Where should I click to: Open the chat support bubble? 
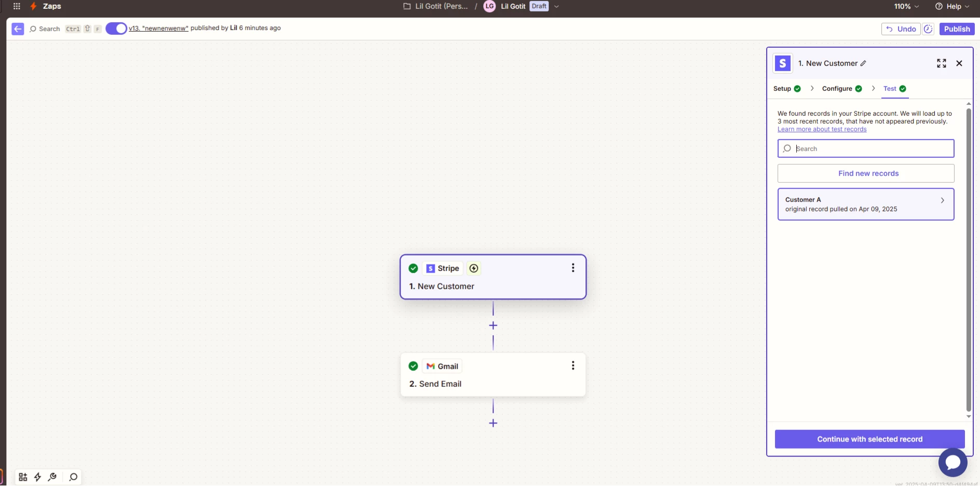click(x=952, y=462)
